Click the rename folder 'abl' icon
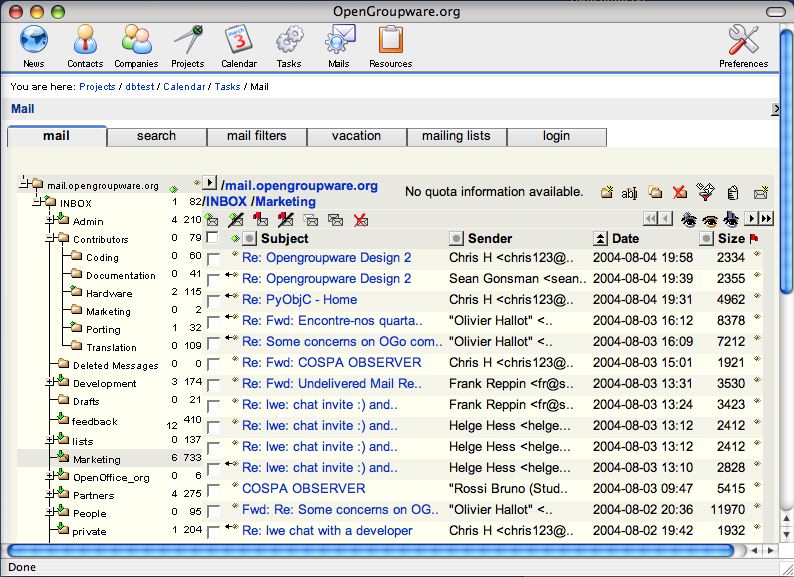The height and width of the screenshot is (577, 794). click(x=629, y=193)
